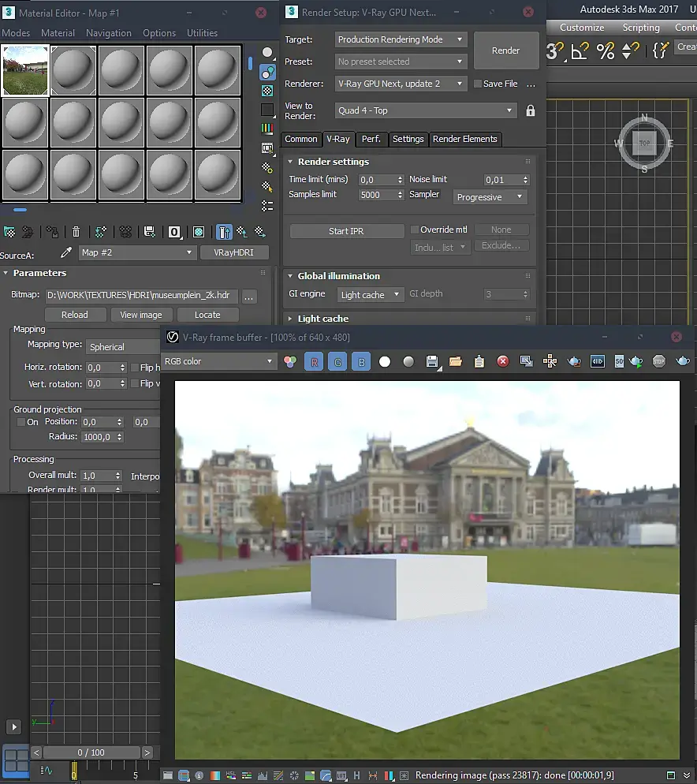This screenshot has height=784, width=697.
Task: Switch to the Render Elements tab
Action: [x=464, y=139]
